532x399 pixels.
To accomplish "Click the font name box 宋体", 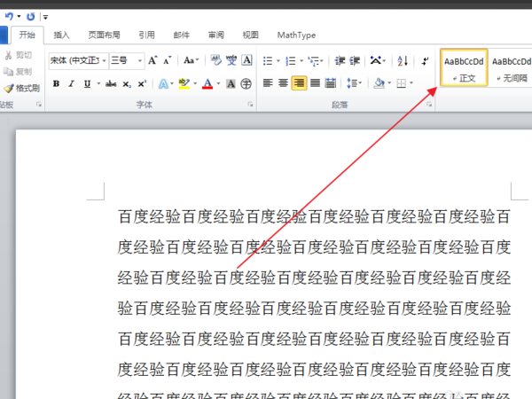I will tap(75, 60).
